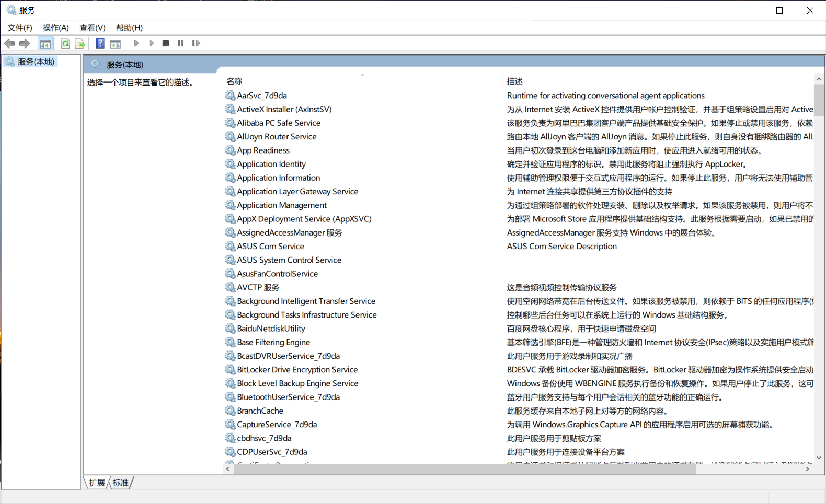Click the gear icon beside cbdhsvc_7d9da
826x504 pixels.
(230, 438)
